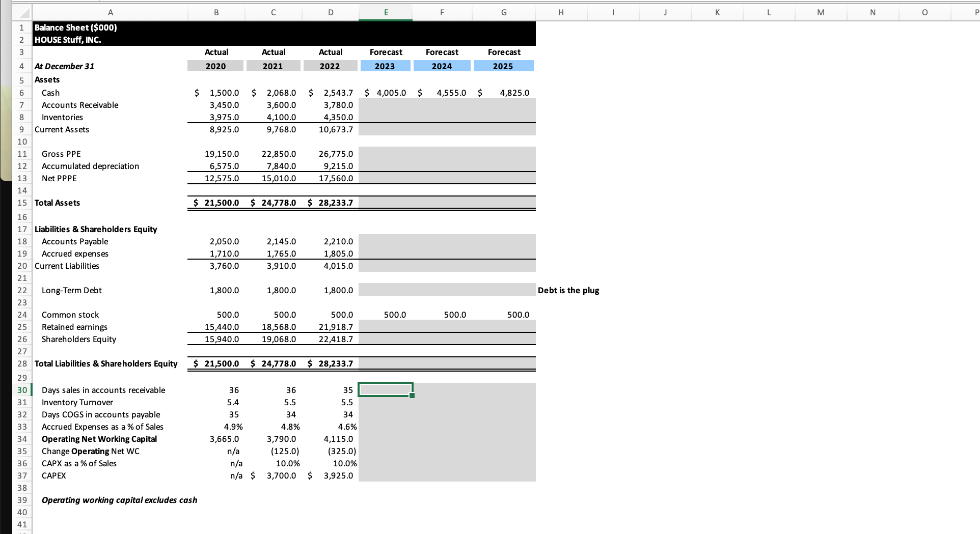Select Current Assets value 10,673.7
Image resolution: width=980 pixels, height=534 pixels.
pos(336,129)
